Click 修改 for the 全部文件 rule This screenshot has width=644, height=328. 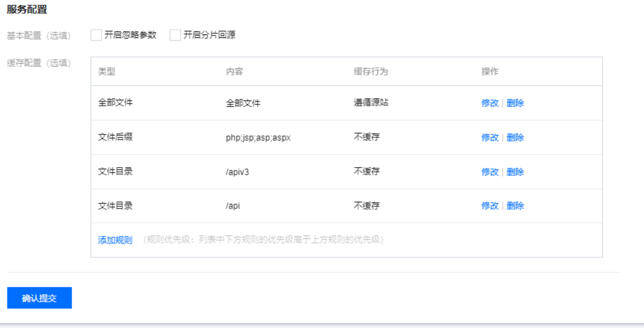coord(490,103)
